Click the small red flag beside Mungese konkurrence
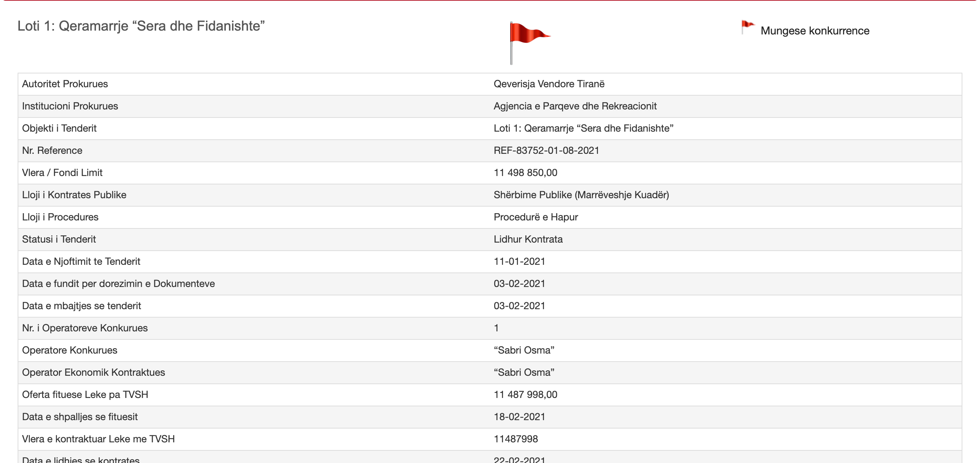 747,27
